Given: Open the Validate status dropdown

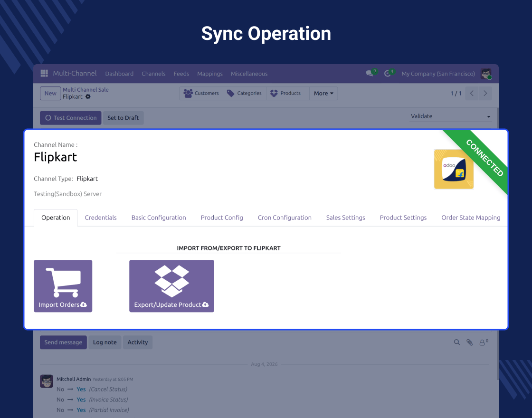Looking at the screenshot, I should 451,116.
